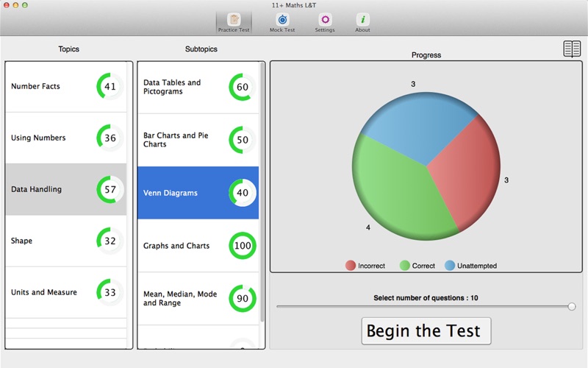Click the Subtopics column heading
This screenshot has height=368, width=588.
pos(201,49)
